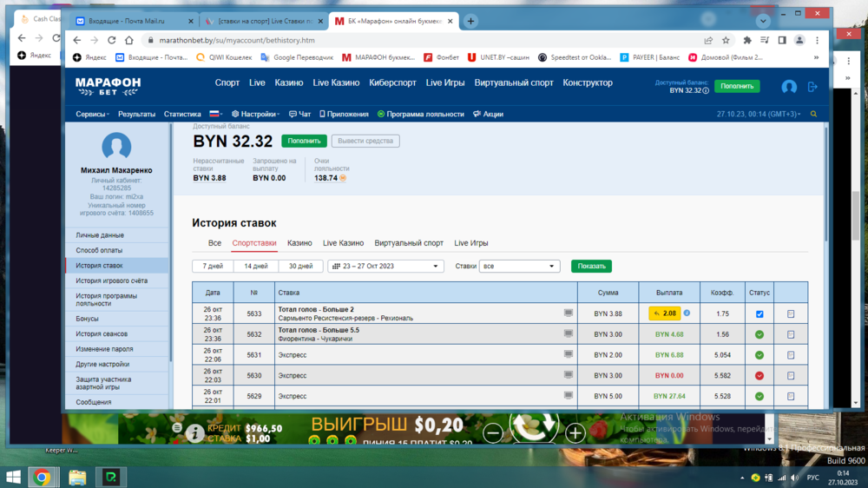Image resolution: width=868 pixels, height=488 pixels.
Task: Select the 7 дней period option
Action: click(213, 266)
